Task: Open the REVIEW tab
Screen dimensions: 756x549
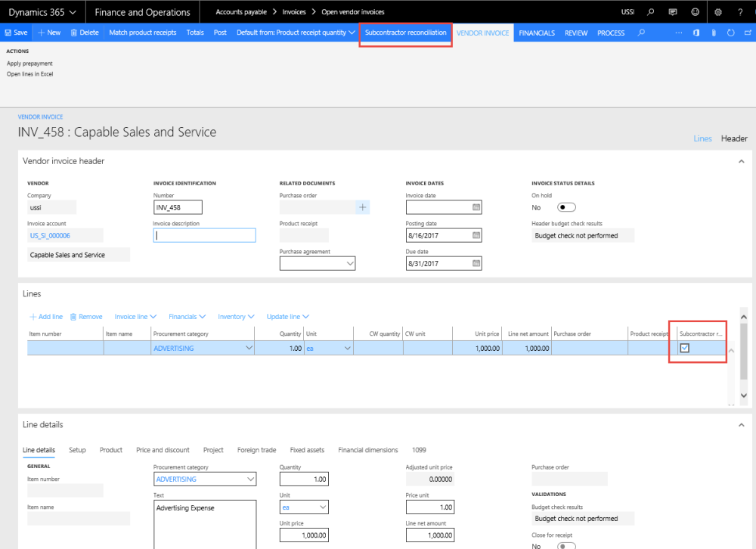Action: tap(575, 33)
